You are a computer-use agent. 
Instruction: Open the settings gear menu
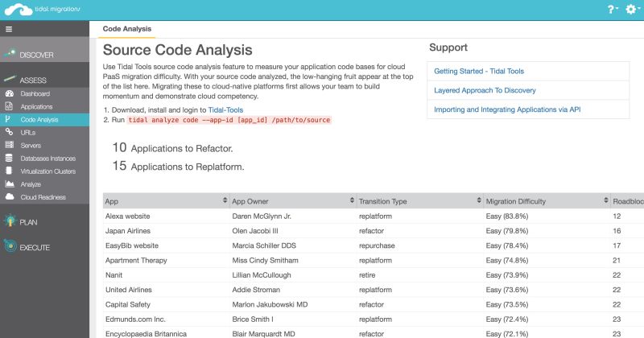point(632,9)
